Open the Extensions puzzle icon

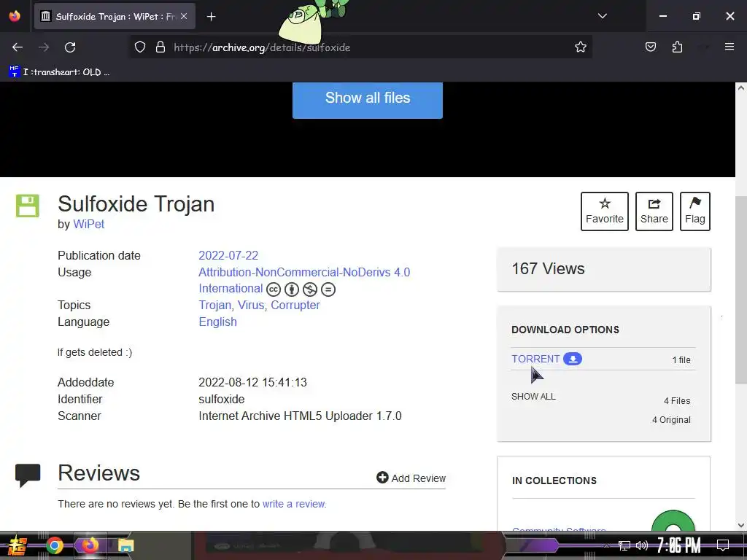677,47
